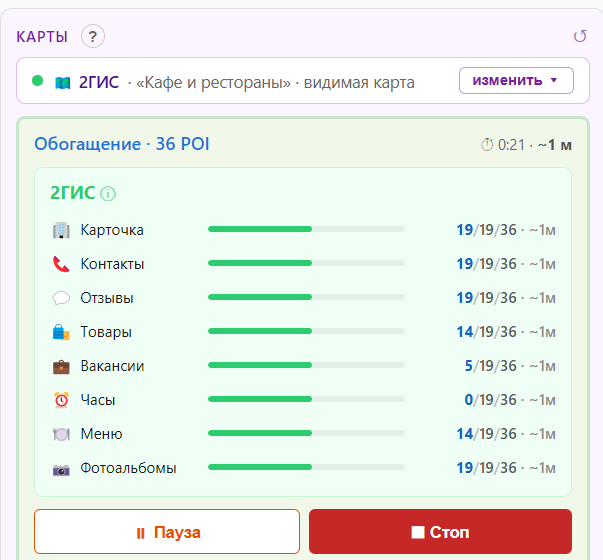Click the Меню row label
Screen dimensions: 603x560
click(102, 434)
